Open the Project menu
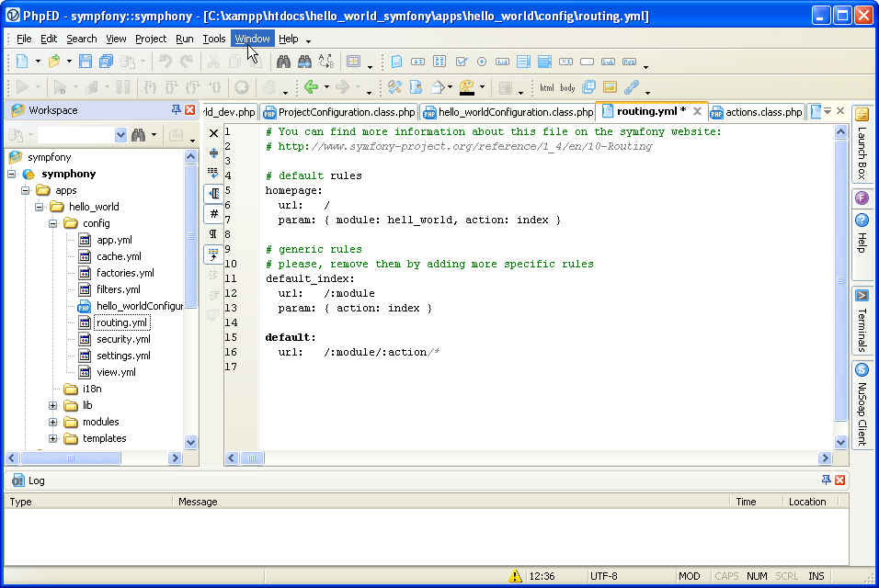Viewport: 879px width, 588px height. click(x=151, y=39)
